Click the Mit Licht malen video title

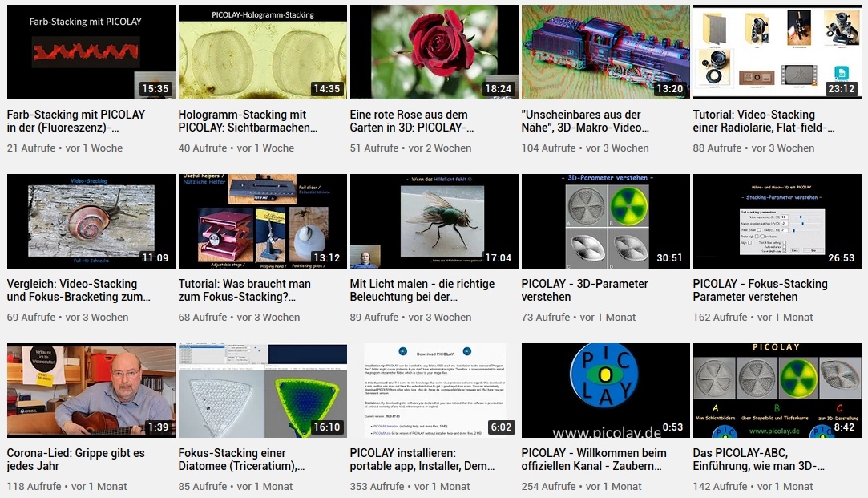(422, 290)
